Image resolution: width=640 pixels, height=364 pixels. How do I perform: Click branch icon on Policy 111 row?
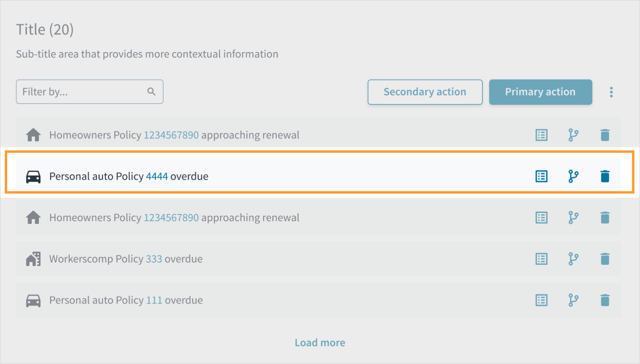(x=573, y=300)
